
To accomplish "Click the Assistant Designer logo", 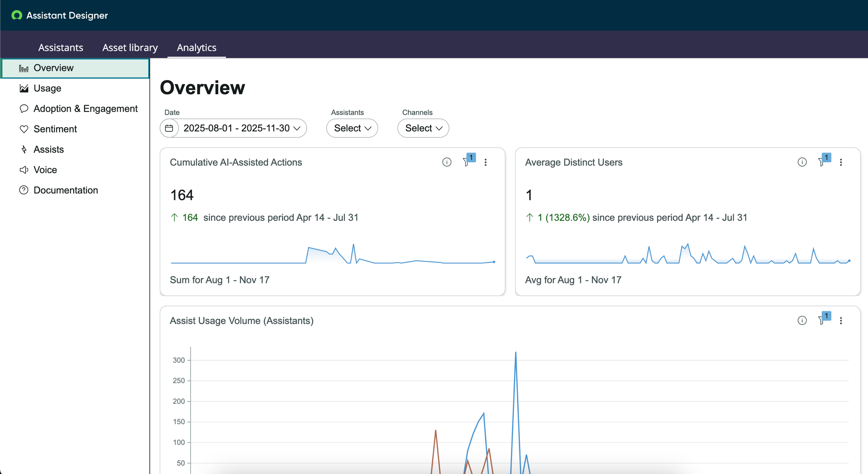I will click(17, 15).
